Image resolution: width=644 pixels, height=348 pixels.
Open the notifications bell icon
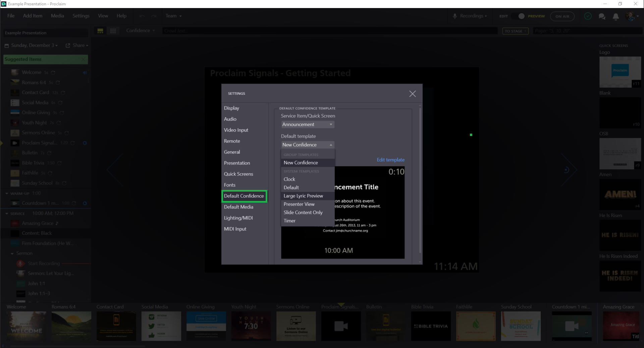(x=616, y=16)
